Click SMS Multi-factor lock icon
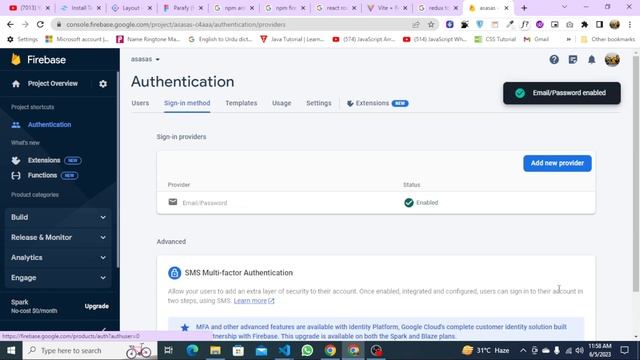This screenshot has height=360, width=640. click(x=174, y=273)
